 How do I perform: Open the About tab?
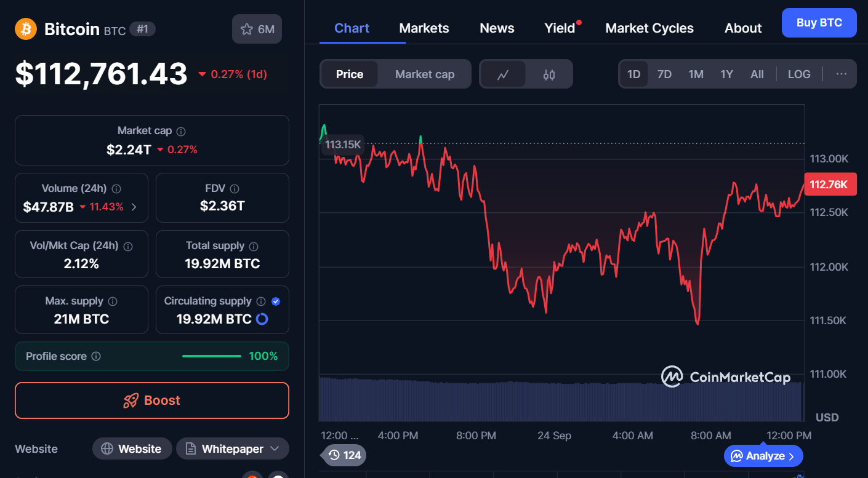point(743,28)
